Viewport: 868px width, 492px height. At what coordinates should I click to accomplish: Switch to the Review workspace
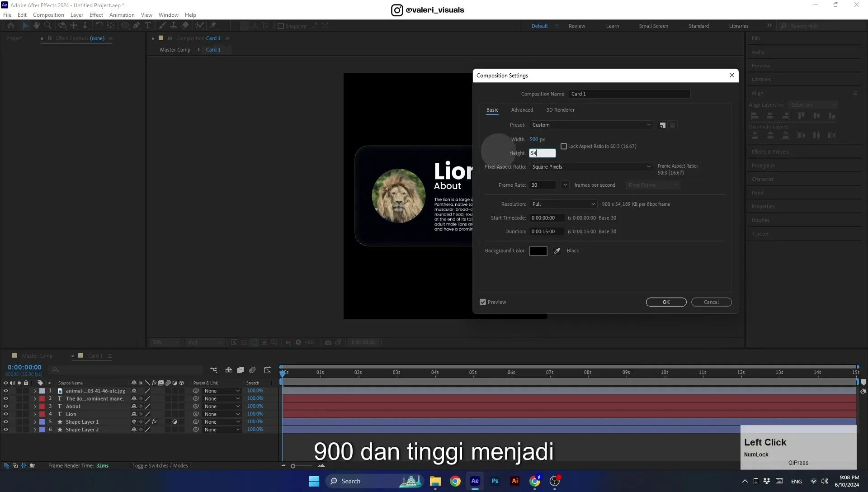(x=577, y=26)
